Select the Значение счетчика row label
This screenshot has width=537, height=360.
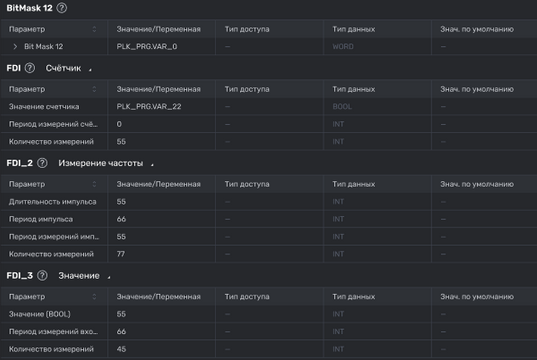44,107
